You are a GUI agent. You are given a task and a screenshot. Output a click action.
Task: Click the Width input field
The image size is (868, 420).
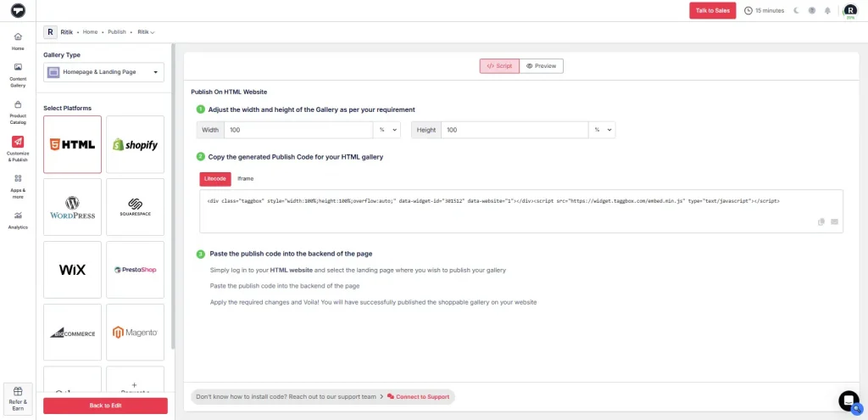298,130
